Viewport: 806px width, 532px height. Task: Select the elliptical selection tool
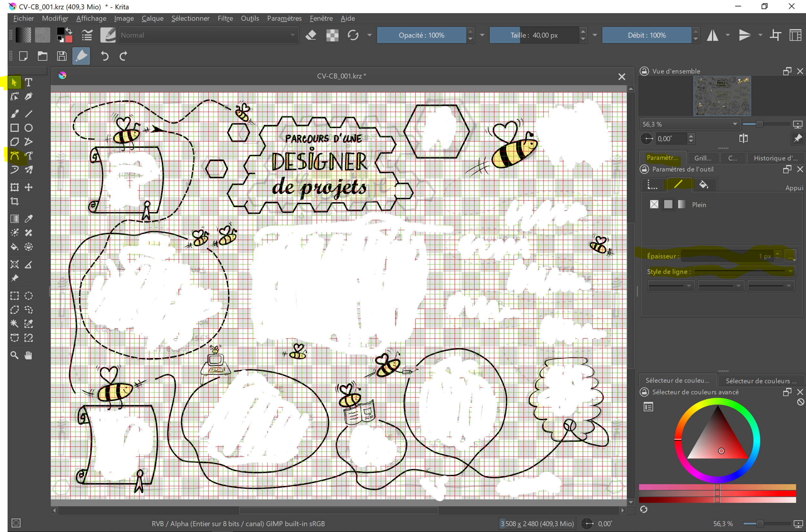coord(28,296)
